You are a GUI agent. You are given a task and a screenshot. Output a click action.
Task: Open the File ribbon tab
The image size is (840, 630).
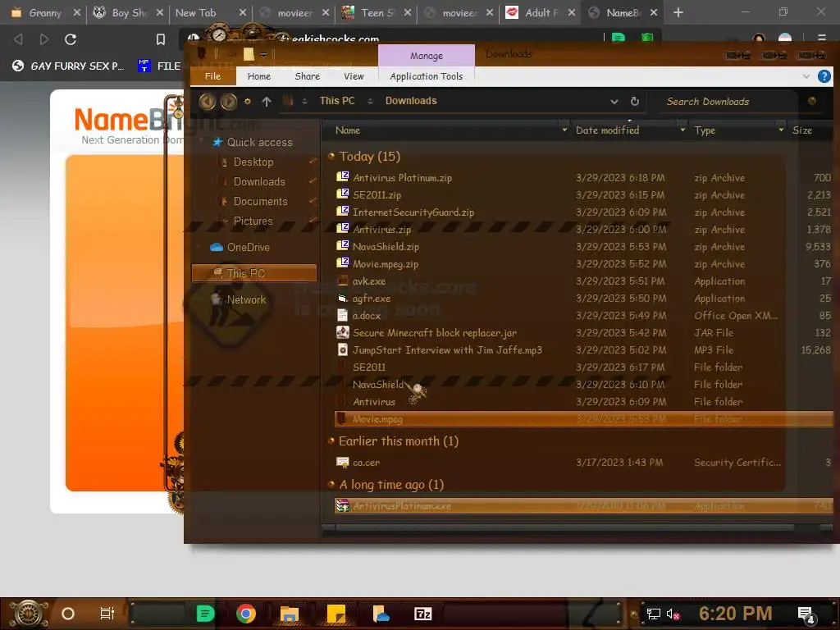212,76
